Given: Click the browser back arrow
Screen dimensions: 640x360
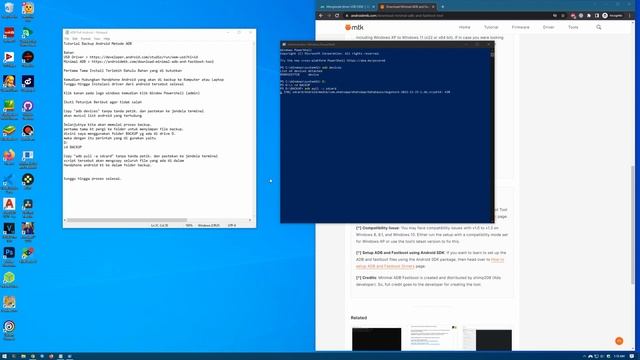Looking at the screenshot, I should 321,16.
